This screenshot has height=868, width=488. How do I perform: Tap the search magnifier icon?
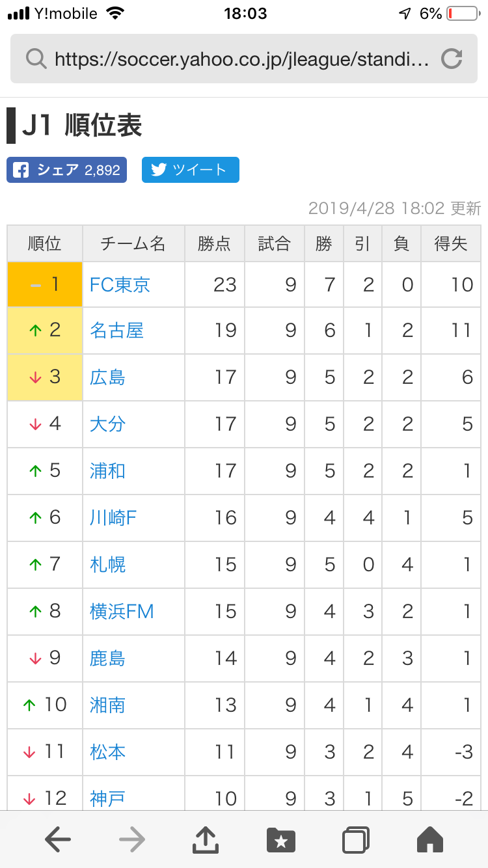[36, 59]
